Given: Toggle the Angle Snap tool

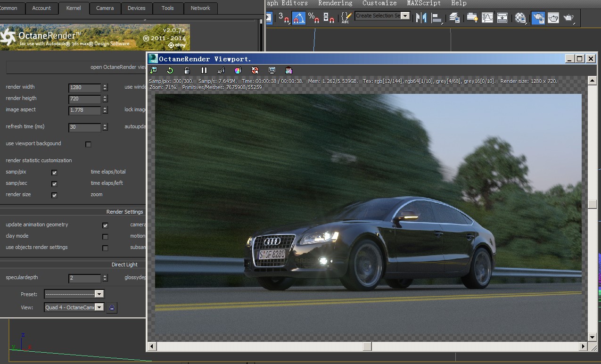Looking at the screenshot, I should pyautogui.click(x=298, y=18).
